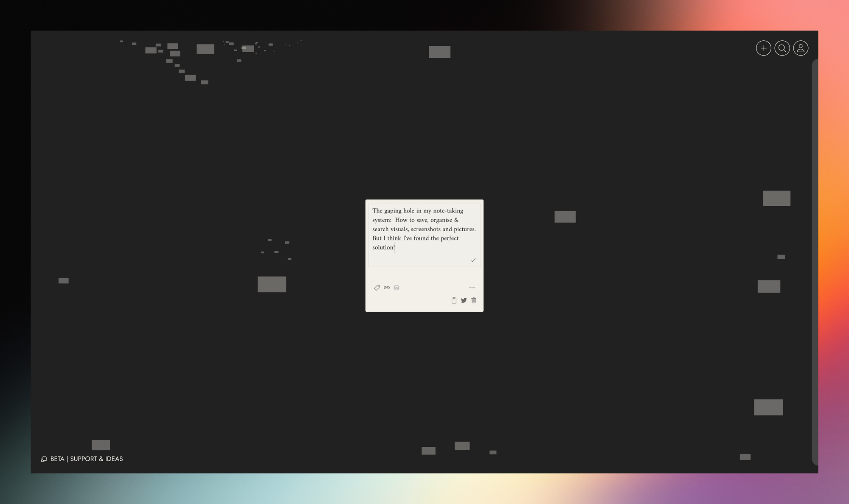Image resolution: width=849 pixels, height=504 pixels.
Task: Delete the note with trash icon
Action: (x=474, y=300)
